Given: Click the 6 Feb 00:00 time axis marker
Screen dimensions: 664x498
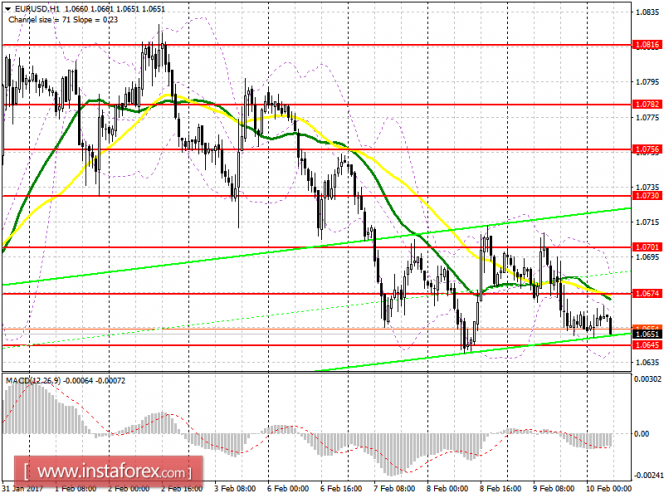Looking at the screenshot, I should (288, 488).
